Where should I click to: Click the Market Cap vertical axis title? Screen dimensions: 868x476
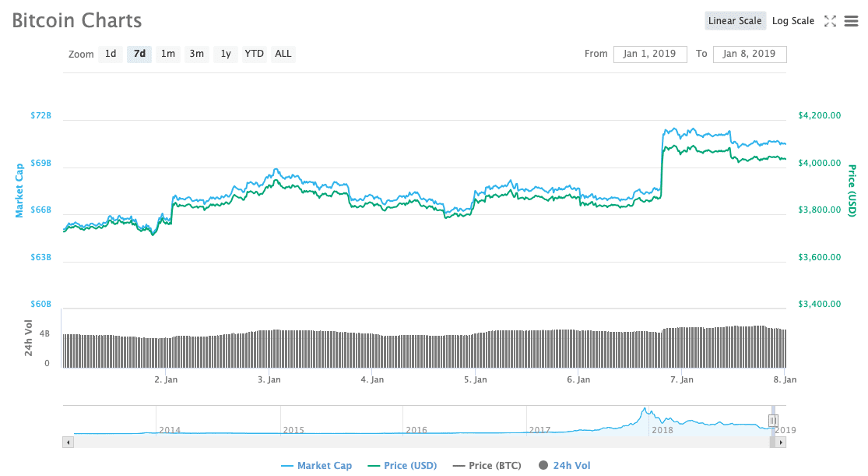point(19,190)
